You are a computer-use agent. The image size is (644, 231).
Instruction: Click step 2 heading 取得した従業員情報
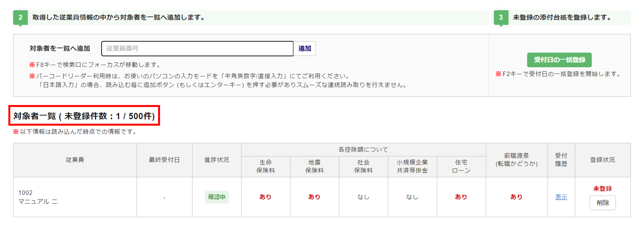118,18
